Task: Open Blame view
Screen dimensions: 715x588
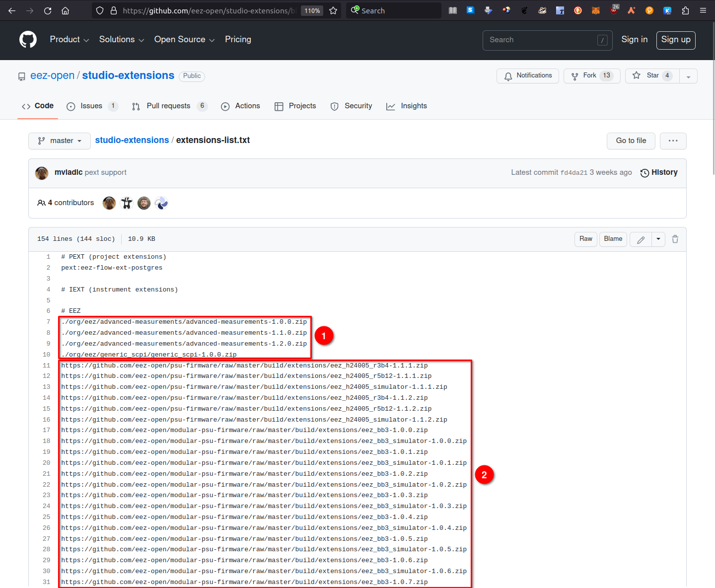Action: coord(613,239)
